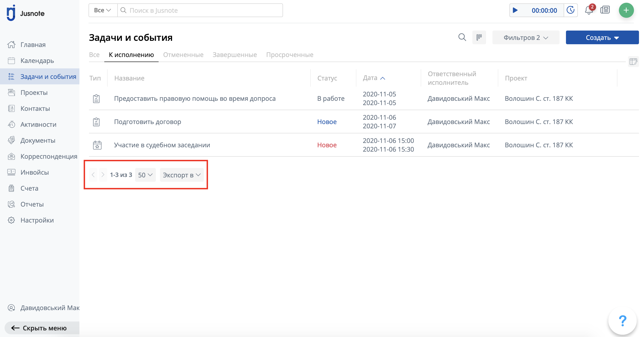Open the Создать dropdown button
This screenshot has width=644, height=337.
coord(602,37)
